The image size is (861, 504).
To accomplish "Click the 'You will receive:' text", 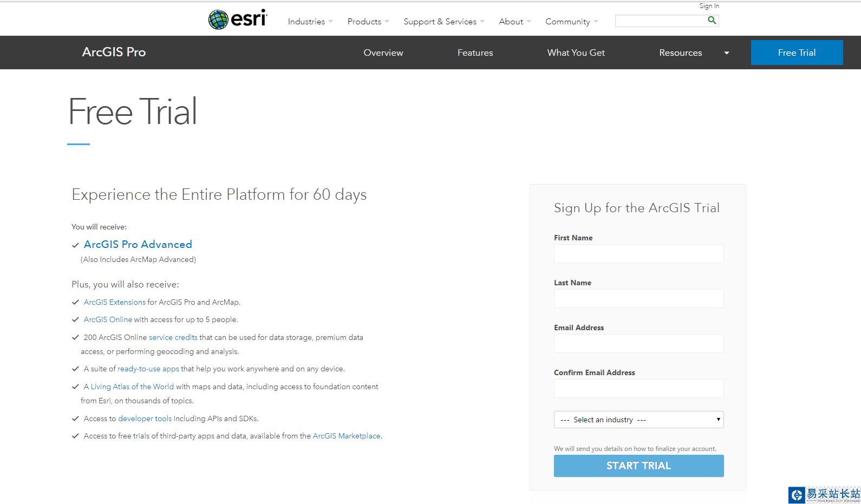I will [x=99, y=227].
